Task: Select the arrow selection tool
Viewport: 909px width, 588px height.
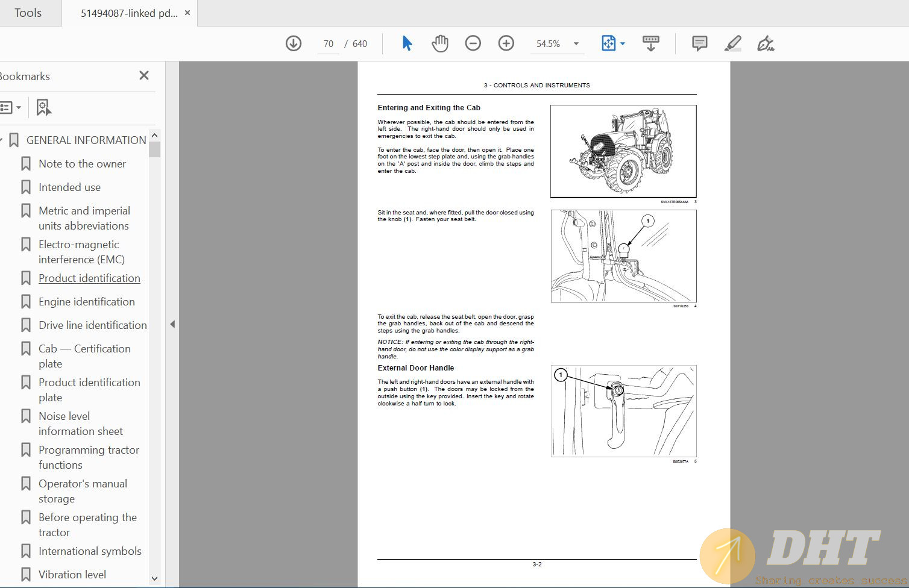Action: (407, 43)
